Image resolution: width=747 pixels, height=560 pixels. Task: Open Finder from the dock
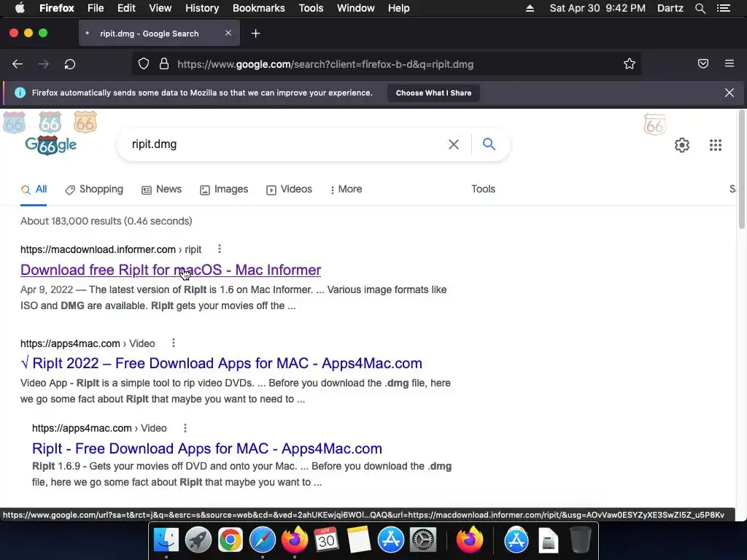166,540
